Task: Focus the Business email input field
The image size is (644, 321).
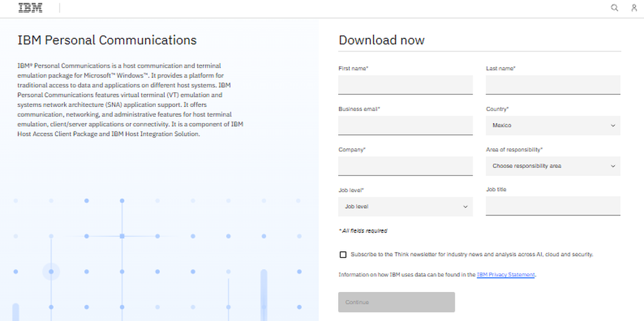Action: pos(405,125)
